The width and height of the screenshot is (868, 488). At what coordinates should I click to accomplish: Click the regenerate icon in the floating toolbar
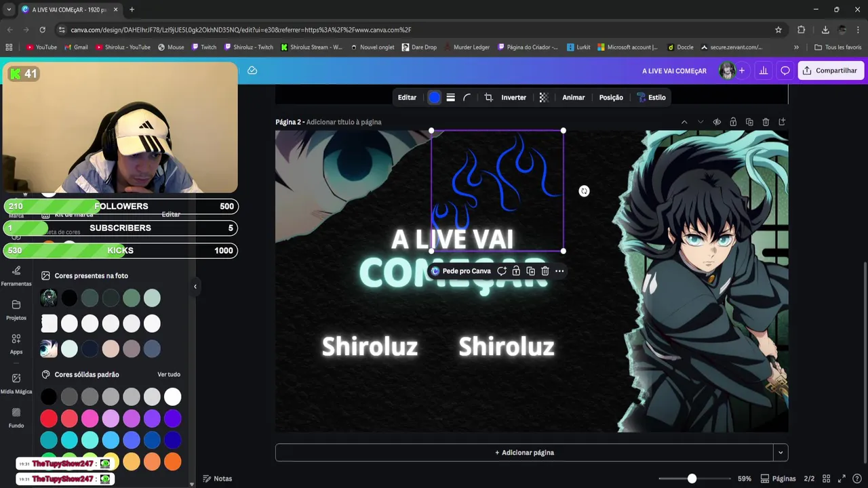click(x=502, y=271)
